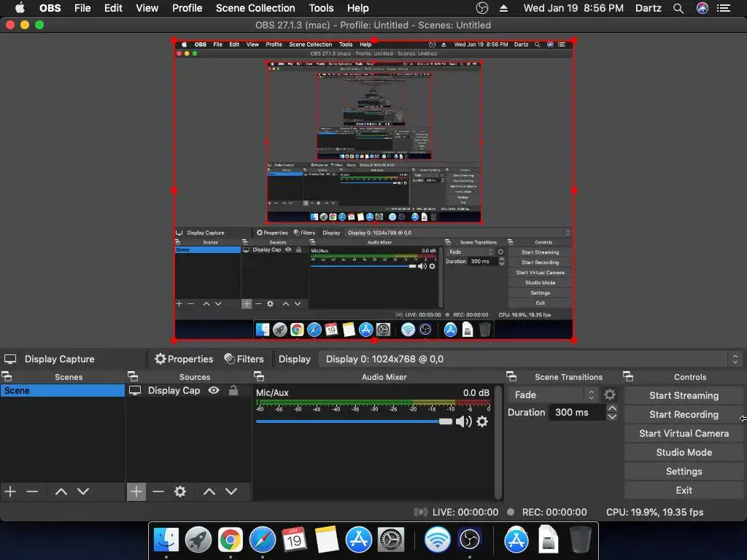Open the Profile menu
Viewport: 747px width, 560px height.
tap(187, 8)
